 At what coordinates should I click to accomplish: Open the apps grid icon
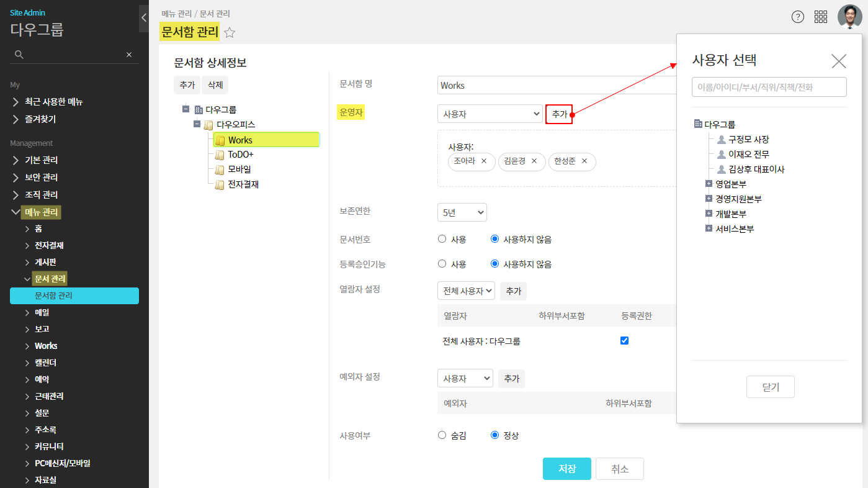click(x=821, y=17)
